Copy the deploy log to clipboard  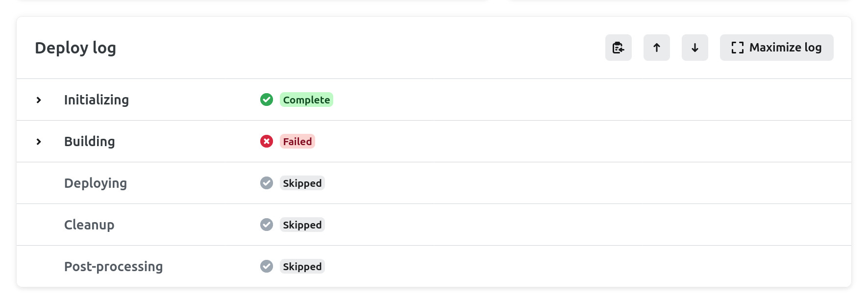(618, 48)
